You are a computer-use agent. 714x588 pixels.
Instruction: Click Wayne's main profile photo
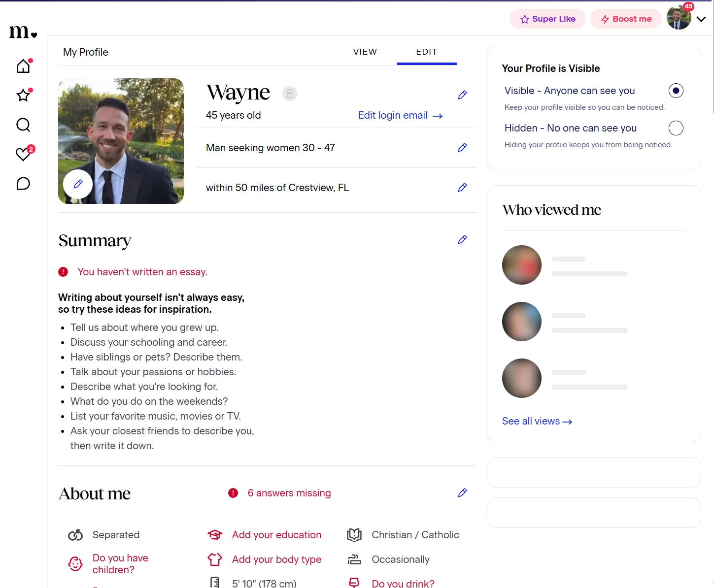(121, 141)
